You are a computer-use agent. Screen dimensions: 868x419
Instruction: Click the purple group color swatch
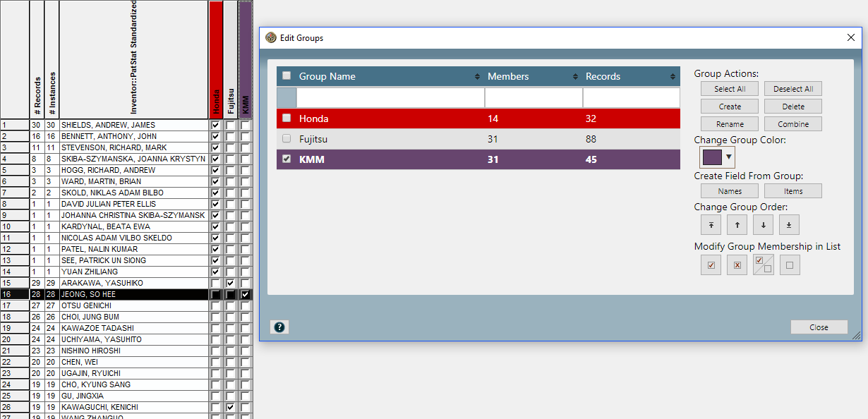point(712,157)
